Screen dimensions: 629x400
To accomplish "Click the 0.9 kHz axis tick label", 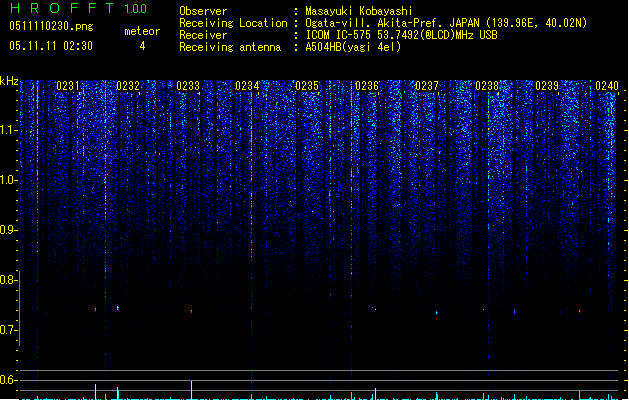I will click(8, 230).
